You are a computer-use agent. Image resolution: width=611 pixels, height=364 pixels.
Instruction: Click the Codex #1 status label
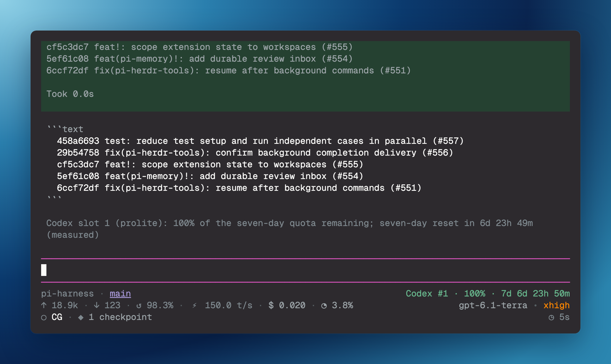click(427, 294)
